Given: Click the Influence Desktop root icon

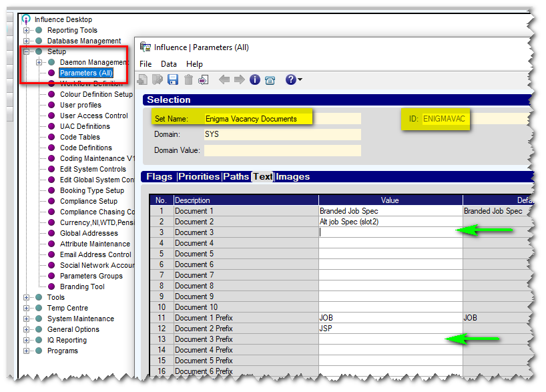Looking at the screenshot, I should [26, 19].
